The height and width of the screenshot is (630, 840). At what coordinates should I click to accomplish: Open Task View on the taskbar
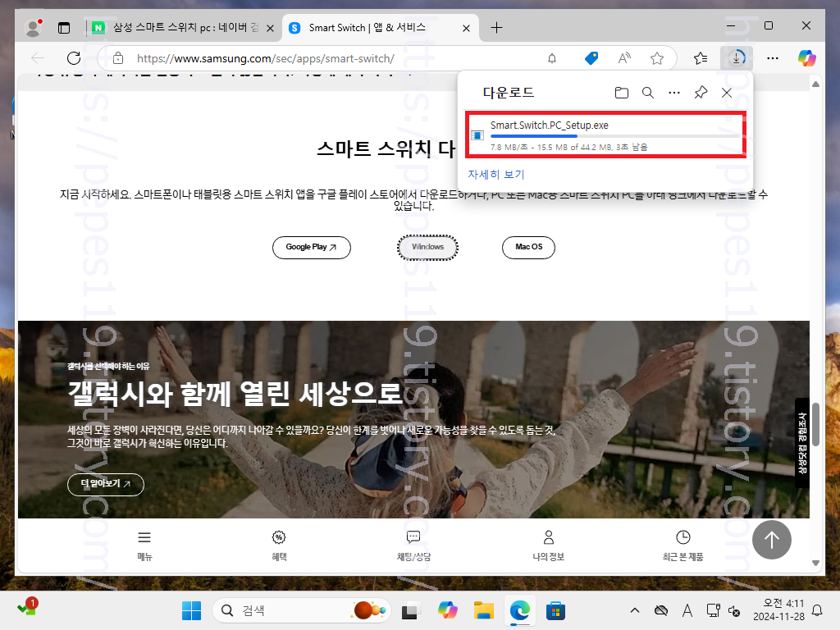(410, 610)
